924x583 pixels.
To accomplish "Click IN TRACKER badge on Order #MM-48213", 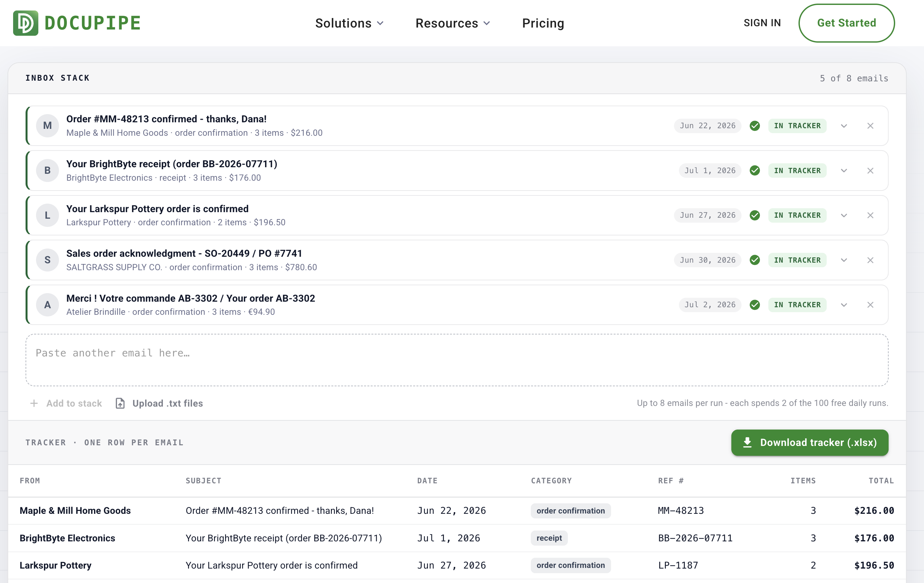I will coord(798,126).
